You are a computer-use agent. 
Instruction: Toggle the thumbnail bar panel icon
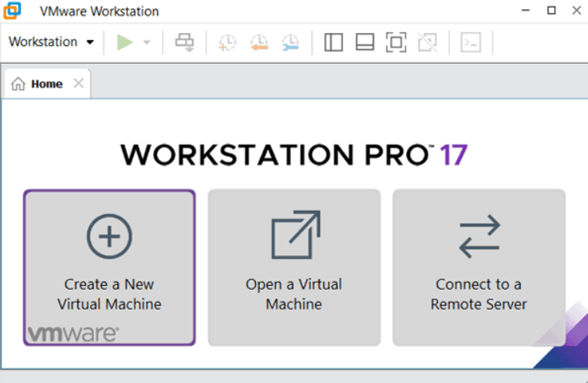(364, 42)
